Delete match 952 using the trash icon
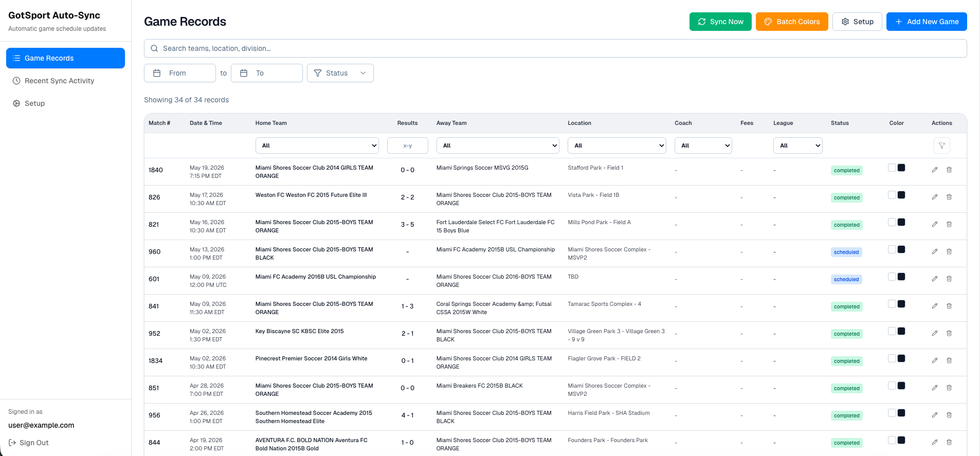The width and height of the screenshot is (980, 456). click(949, 333)
